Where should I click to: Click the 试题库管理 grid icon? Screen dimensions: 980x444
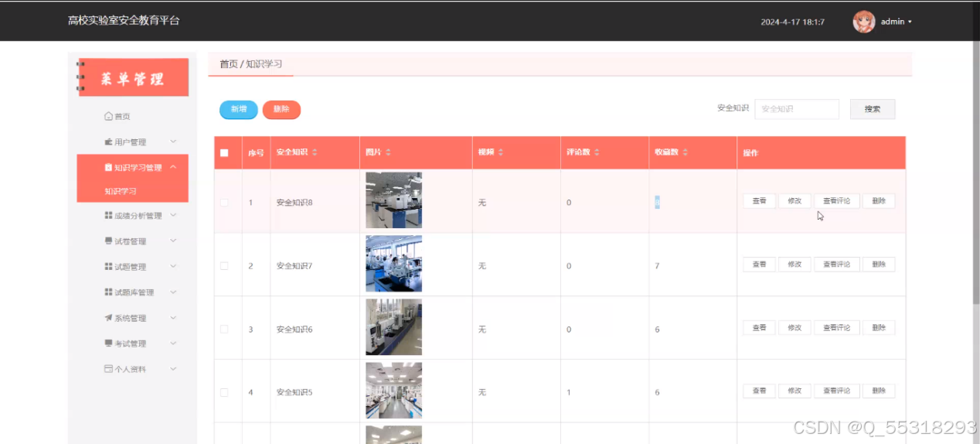click(108, 292)
